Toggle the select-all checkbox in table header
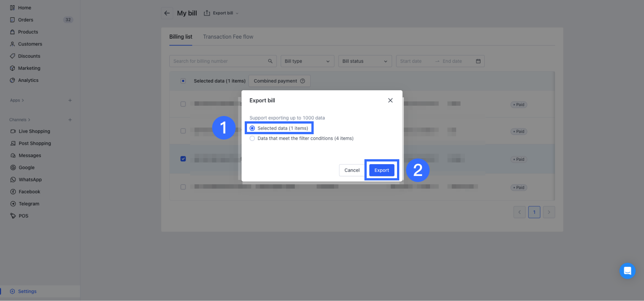The image size is (644, 301). coord(183,81)
